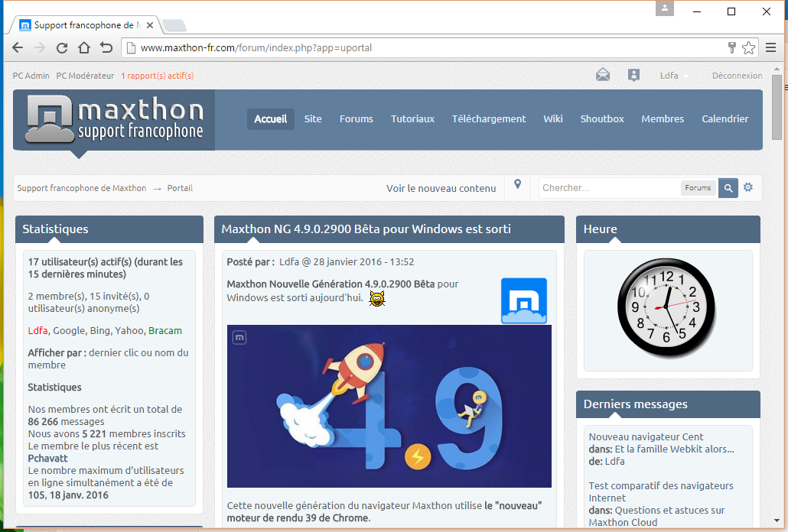Click Voir le nouveau contenu
Screen dimensions: 788x532
441,188
